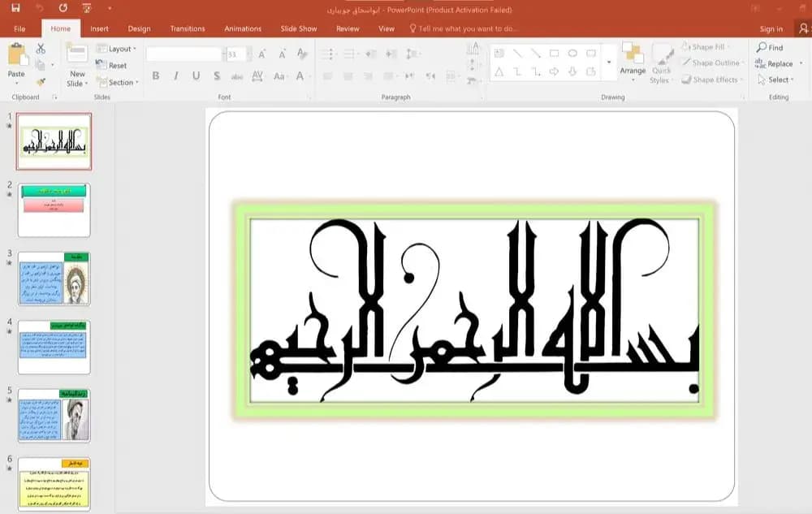Cut selection with the scissors icon

click(41, 49)
